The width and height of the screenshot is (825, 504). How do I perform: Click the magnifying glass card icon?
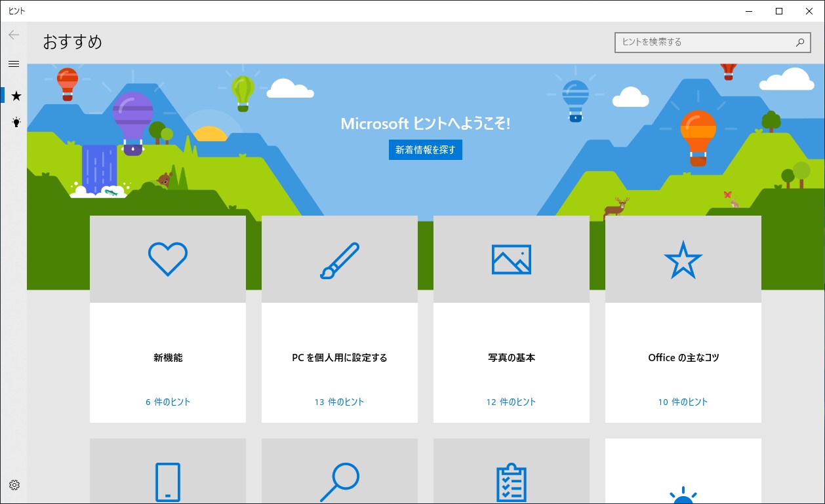(x=340, y=483)
